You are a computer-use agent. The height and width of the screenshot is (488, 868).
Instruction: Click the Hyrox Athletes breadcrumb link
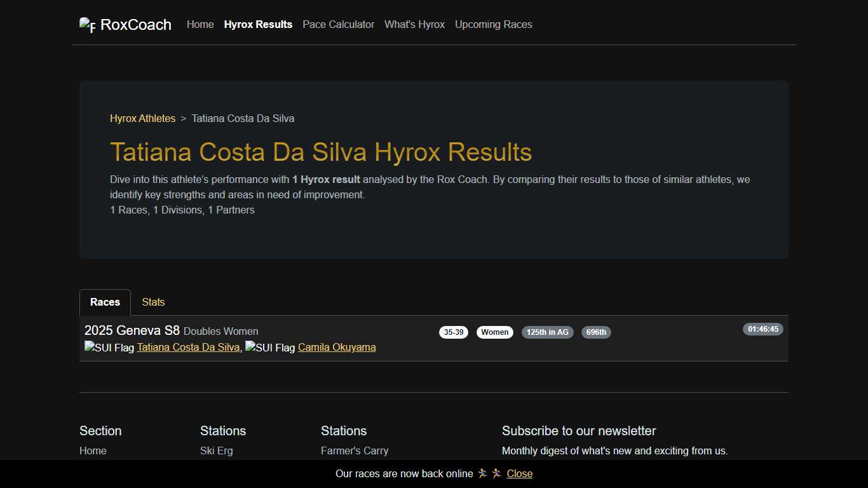(x=142, y=118)
